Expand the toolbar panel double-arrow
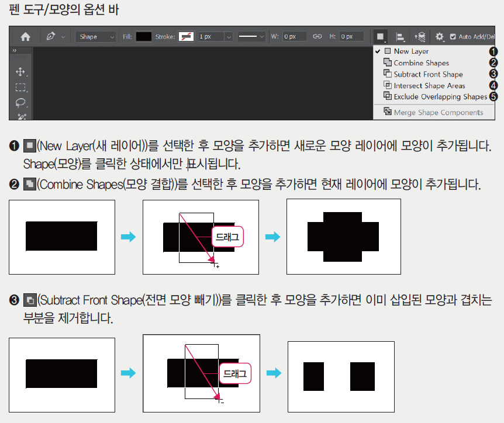 tap(15, 51)
